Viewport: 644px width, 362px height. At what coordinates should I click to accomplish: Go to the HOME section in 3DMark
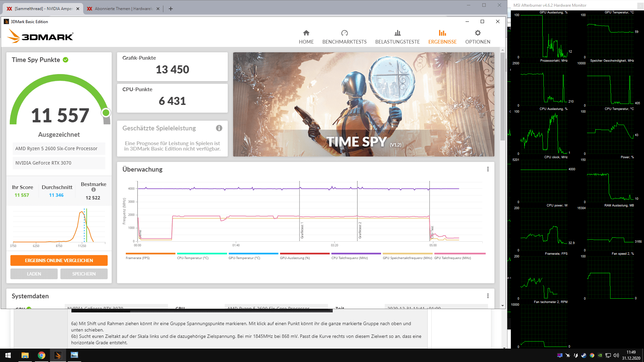pyautogui.click(x=306, y=37)
